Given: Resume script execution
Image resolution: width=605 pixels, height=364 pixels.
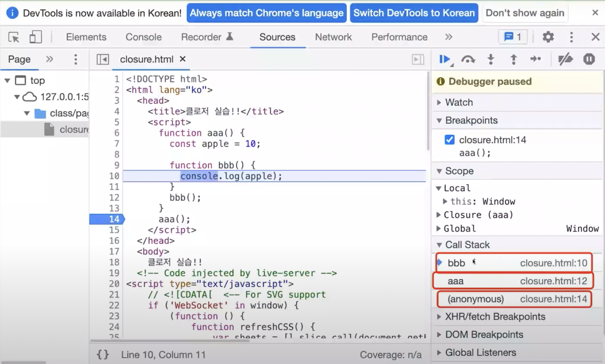Looking at the screenshot, I should (x=444, y=60).
